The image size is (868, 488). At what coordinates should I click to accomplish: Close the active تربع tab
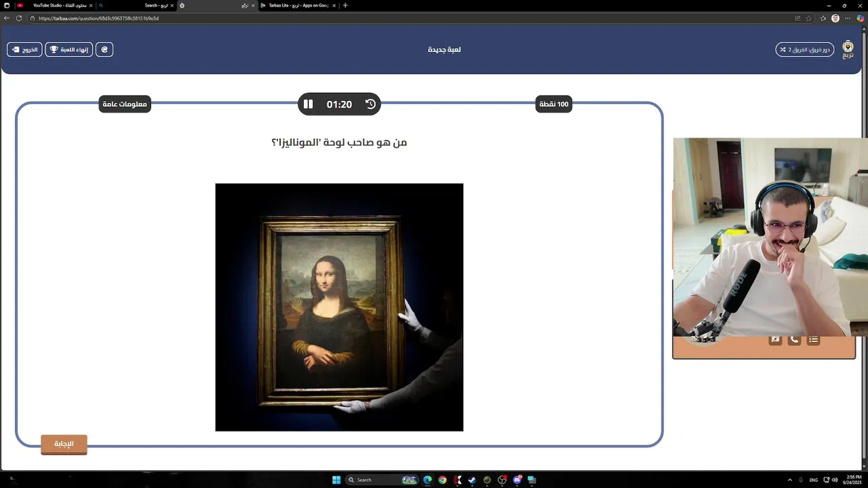pos(253,5)
